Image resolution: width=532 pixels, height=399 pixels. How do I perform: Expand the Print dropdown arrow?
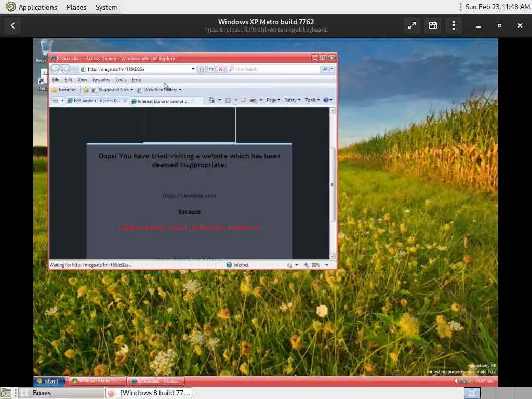[261, 100]
